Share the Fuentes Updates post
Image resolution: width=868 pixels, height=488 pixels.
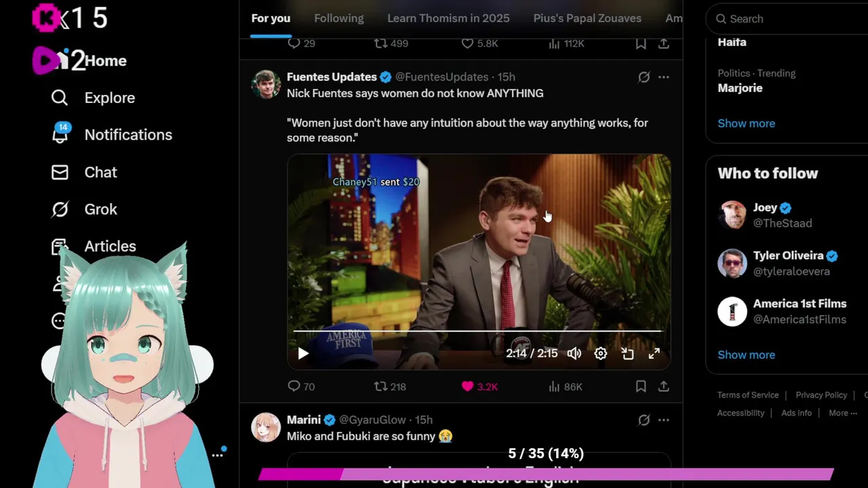(x=664, y=386)
